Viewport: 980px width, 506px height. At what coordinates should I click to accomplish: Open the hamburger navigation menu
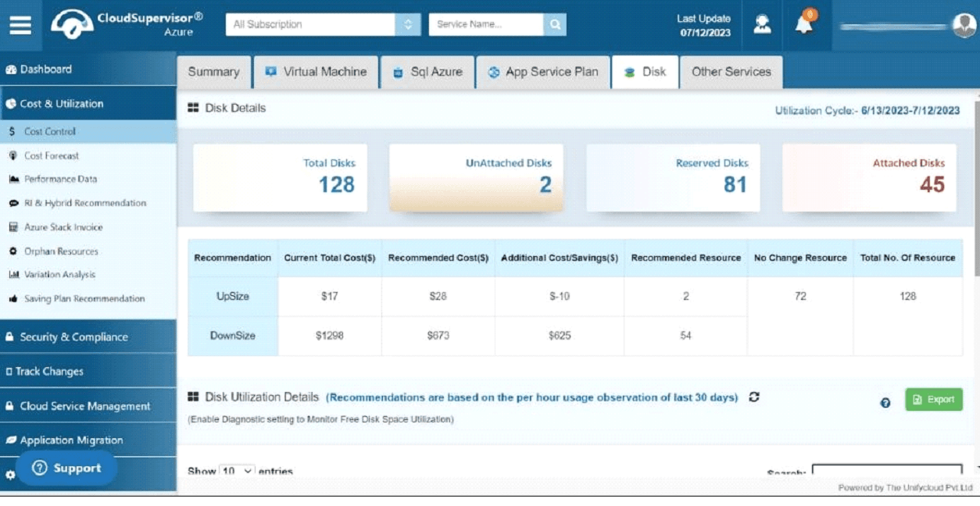click(x=21, y=25)
